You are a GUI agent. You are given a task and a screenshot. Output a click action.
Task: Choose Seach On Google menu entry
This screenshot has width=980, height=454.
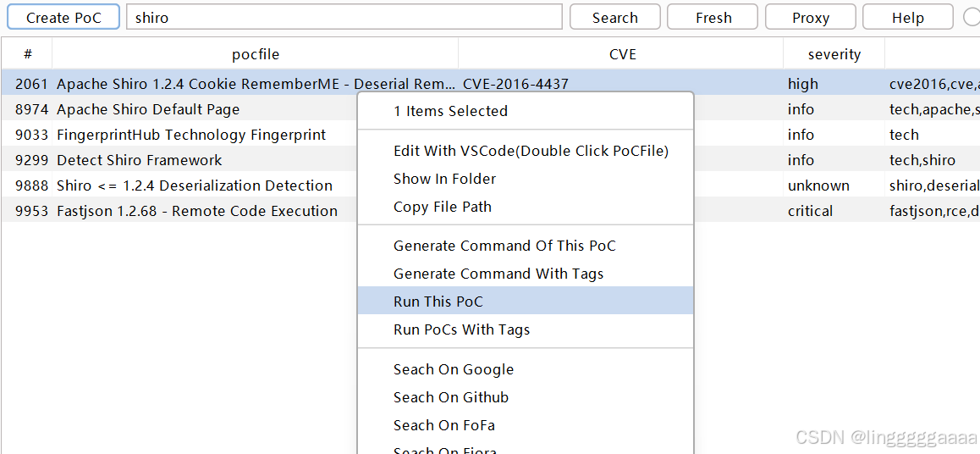click(x=526, y=369)
